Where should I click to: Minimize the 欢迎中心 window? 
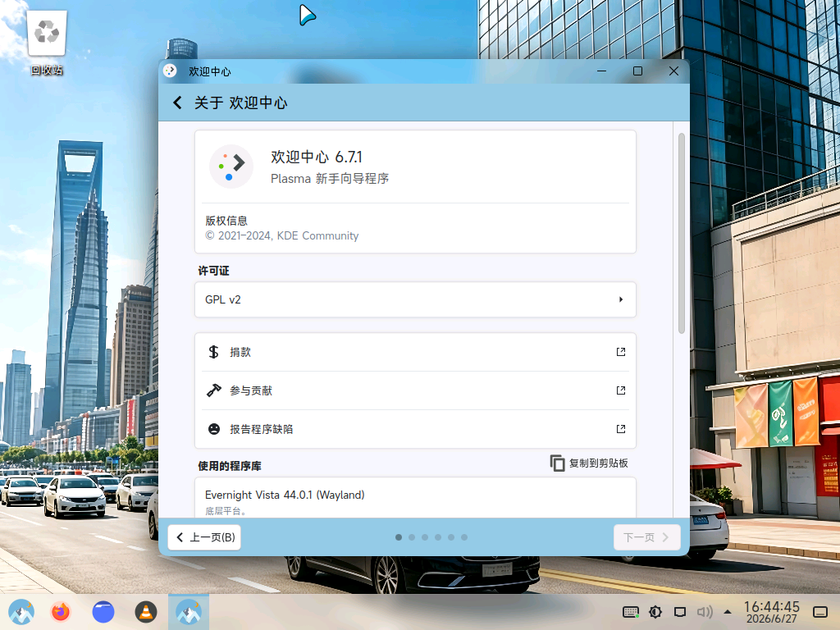coord(601,71)
